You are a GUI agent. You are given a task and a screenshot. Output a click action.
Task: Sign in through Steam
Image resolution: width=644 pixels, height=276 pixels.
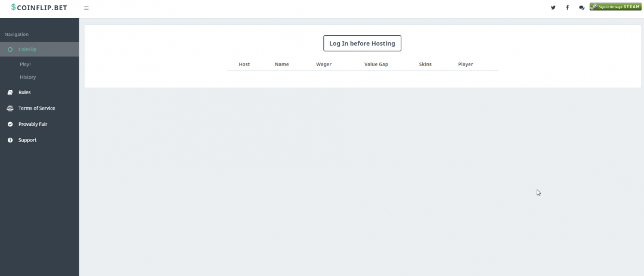click(615, 7)
